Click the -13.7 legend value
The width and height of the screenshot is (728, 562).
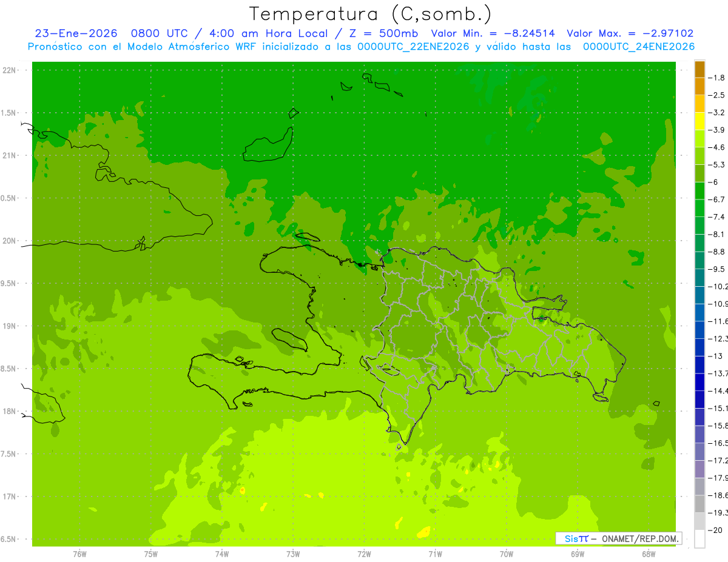click(718, 373)
